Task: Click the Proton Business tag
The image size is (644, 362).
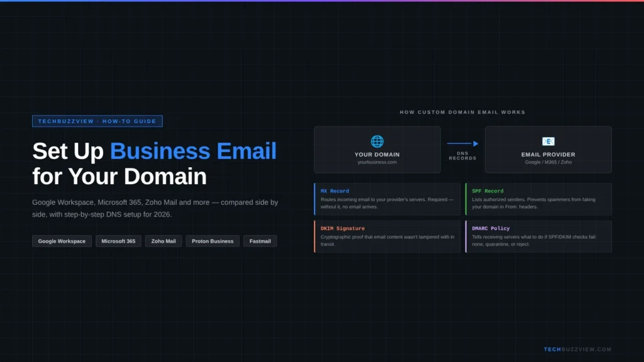Action: point(213,241)
